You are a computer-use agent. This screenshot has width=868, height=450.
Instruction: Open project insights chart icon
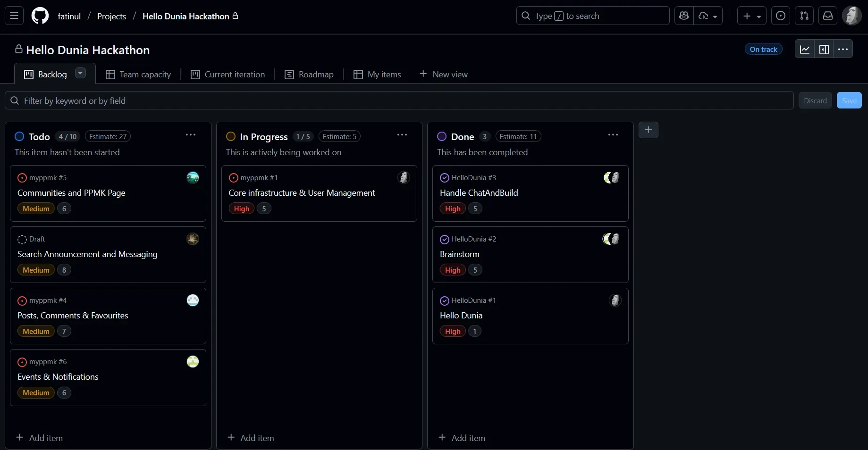coord(805,49)
